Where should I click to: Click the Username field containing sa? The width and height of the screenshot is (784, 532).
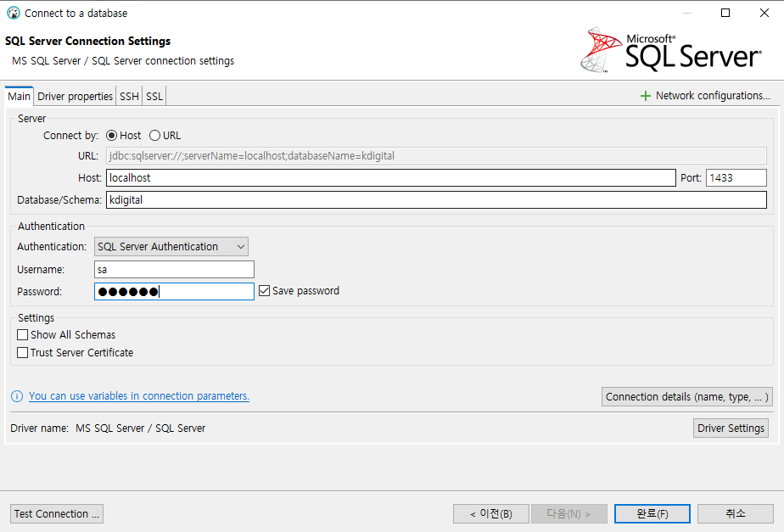[174, 270]
